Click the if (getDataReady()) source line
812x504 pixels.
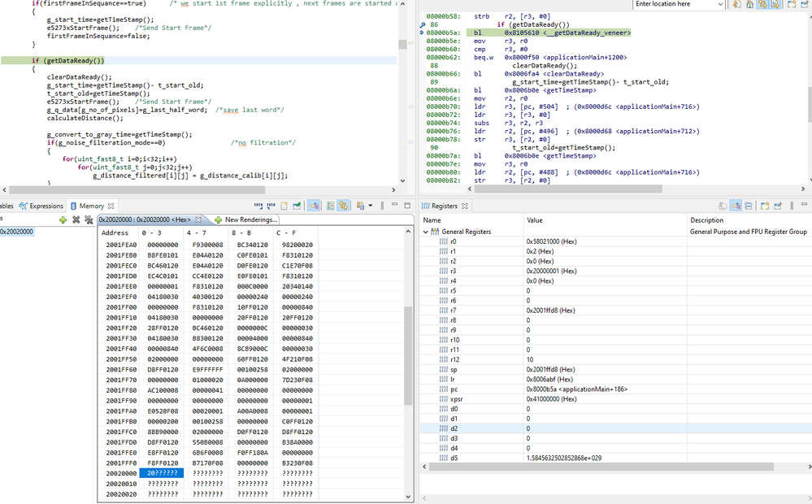point(67,61)
